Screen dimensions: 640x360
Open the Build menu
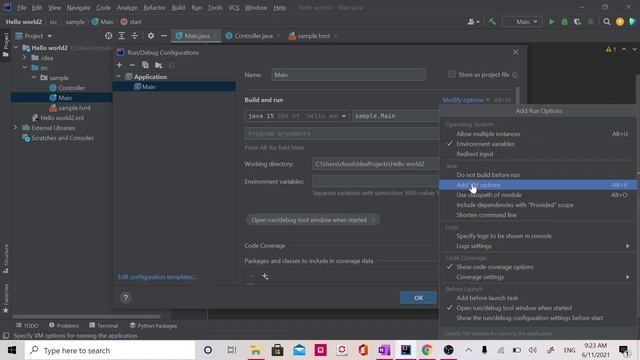point(178,8)
